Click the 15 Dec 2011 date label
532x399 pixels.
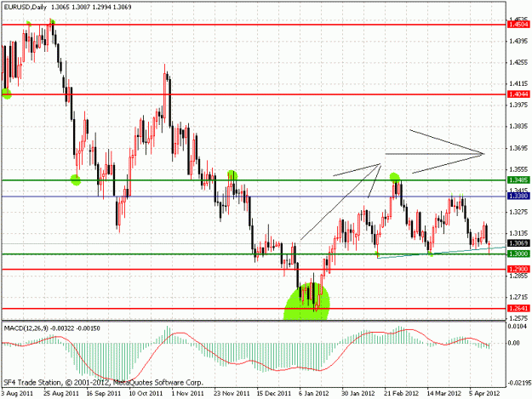274,393
